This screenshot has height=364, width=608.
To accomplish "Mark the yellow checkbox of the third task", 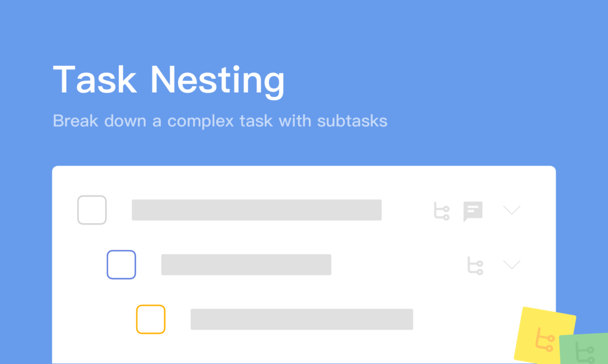I will pos(151,319).
